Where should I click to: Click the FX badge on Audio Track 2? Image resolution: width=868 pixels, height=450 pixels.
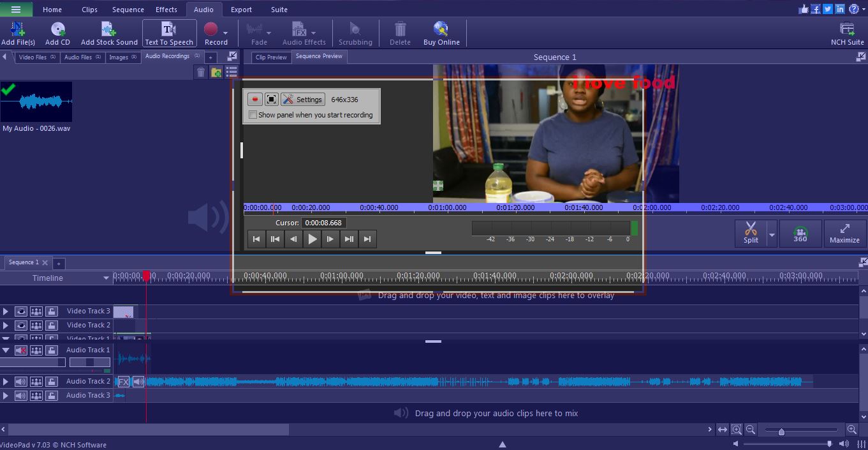pyautogui.click(x=122, y=381)
